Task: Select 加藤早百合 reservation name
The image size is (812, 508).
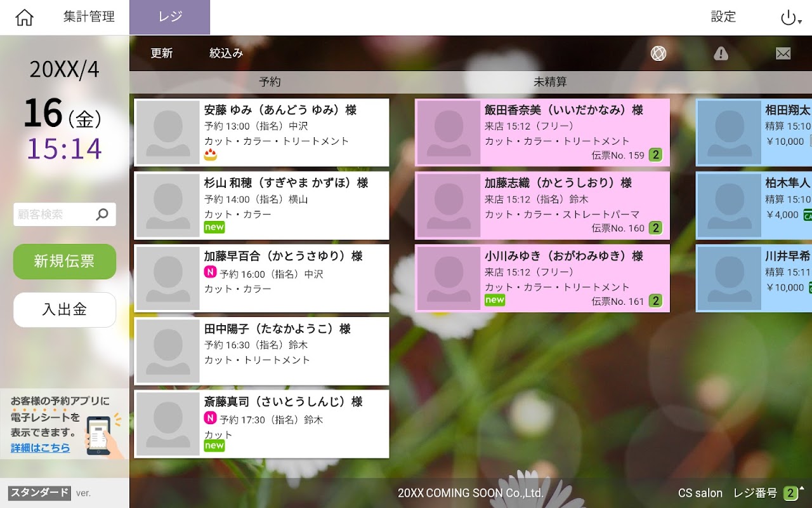Action: [x=284, y=256]
